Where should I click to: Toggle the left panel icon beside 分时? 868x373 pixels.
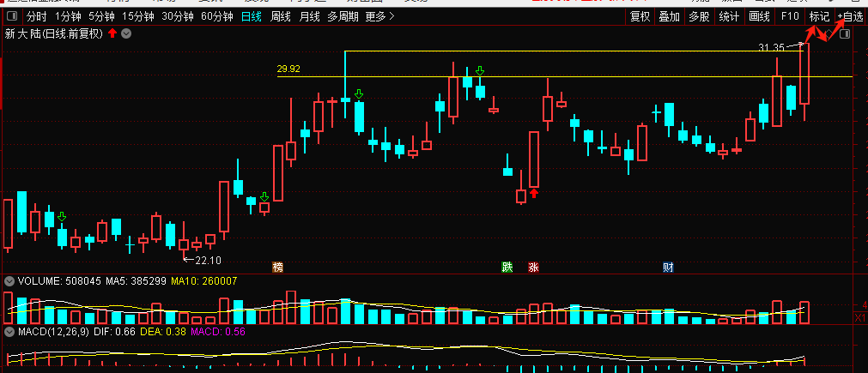13,16
